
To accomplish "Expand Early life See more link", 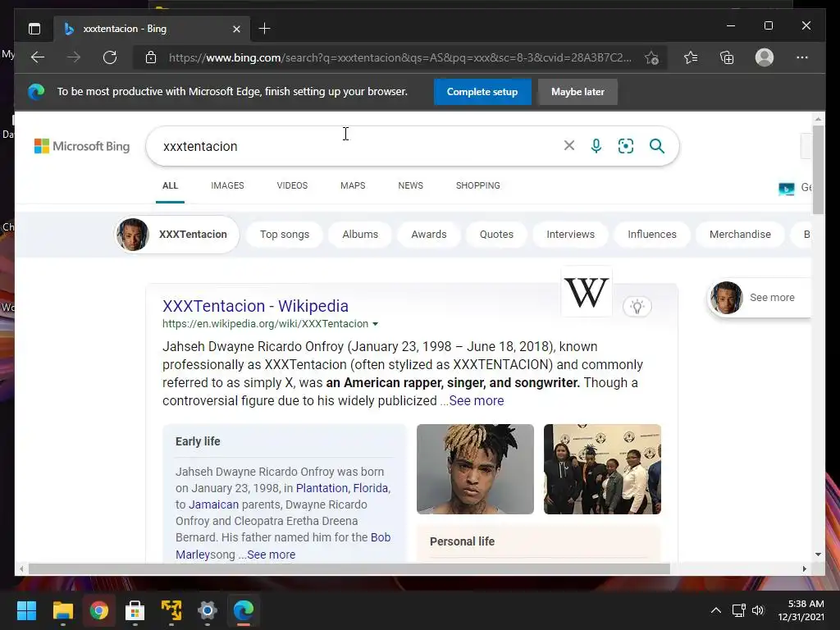I will (271, 555).
